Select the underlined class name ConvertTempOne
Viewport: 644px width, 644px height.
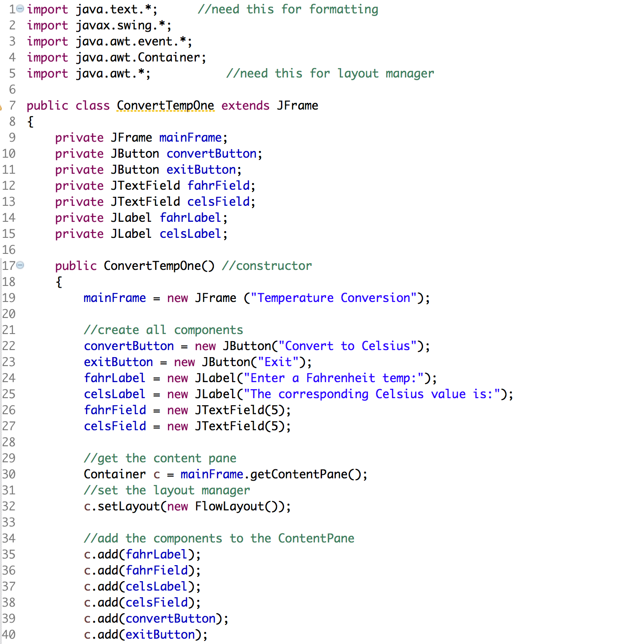pyautogui.click(x=165, y=105)
